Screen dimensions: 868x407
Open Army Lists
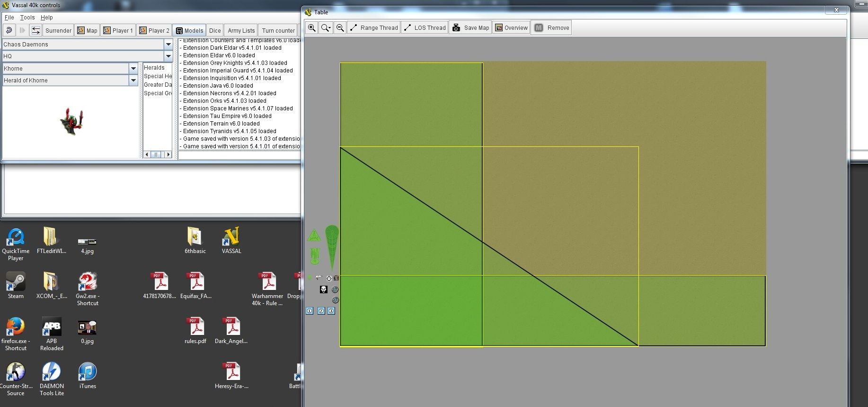pyautogui.click(x=241, y=30)
